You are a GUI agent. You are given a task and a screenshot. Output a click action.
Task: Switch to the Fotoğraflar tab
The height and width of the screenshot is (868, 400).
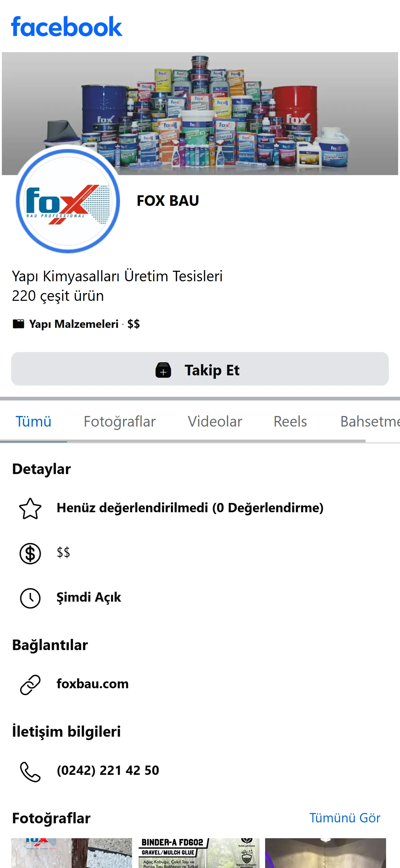[x=119, y=422]
